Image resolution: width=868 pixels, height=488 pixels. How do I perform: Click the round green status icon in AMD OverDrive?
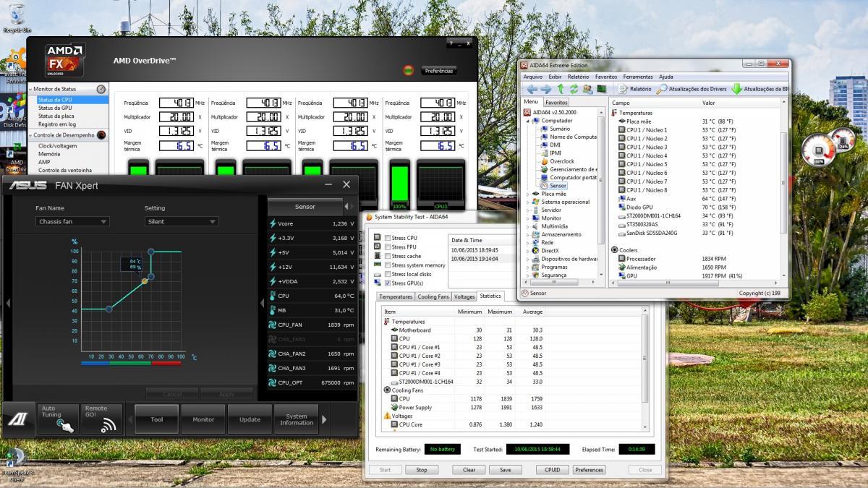pos(408,70)
